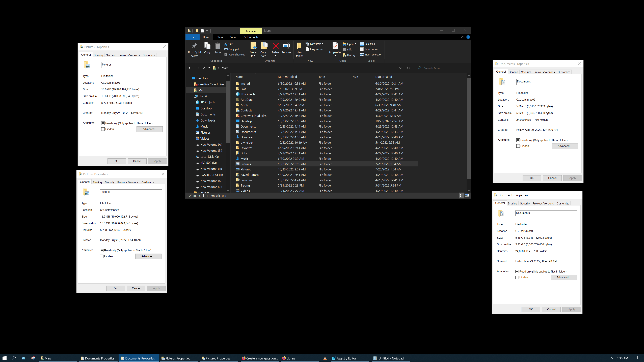The image size is (644, 362).
Task: Rename the selected folder via ribbon
Action: coord(286,48)
